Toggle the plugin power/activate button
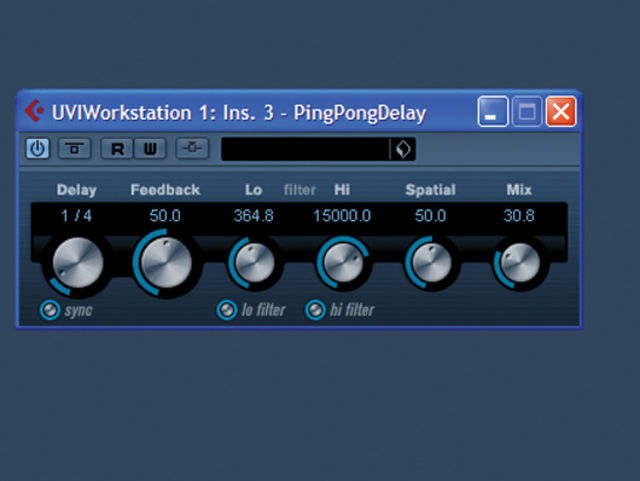The image size is (640, 481). pos(38,148)
